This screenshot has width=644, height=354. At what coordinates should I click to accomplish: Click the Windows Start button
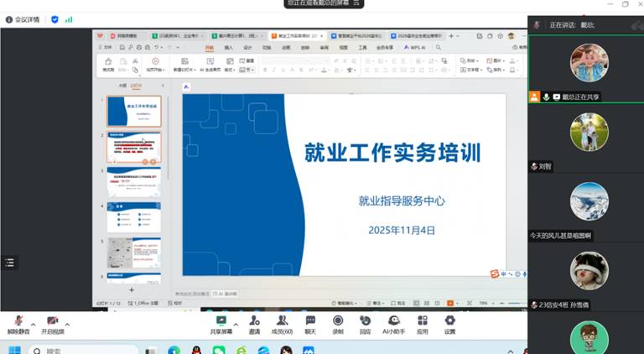(x=14, y=350)
